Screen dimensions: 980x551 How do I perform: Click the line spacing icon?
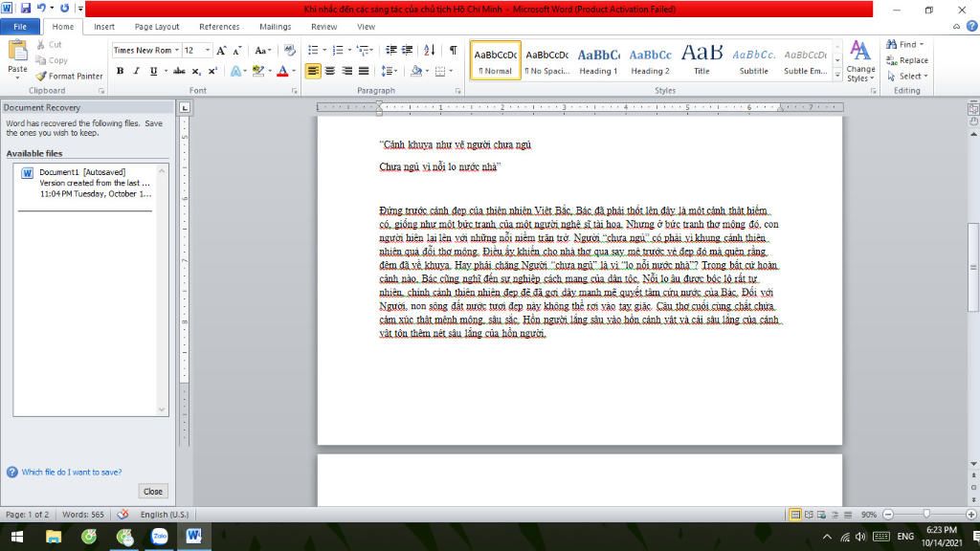pyautogui.click(x=388, y=71)
